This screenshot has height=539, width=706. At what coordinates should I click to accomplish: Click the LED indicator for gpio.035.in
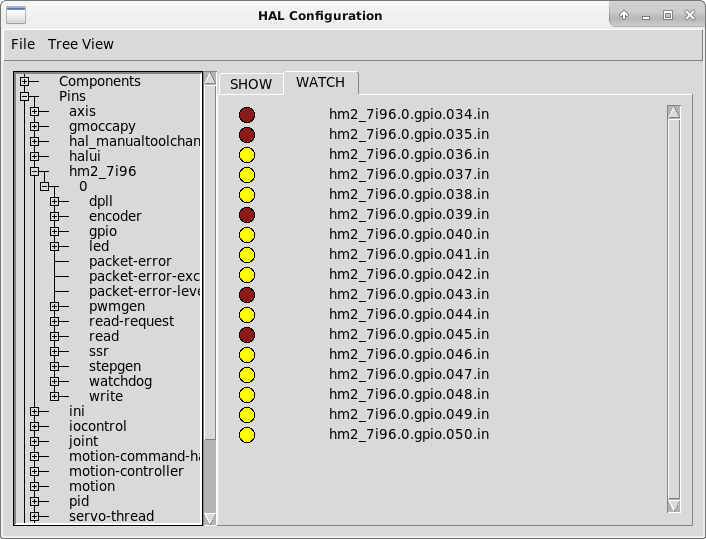pos(247,135)
